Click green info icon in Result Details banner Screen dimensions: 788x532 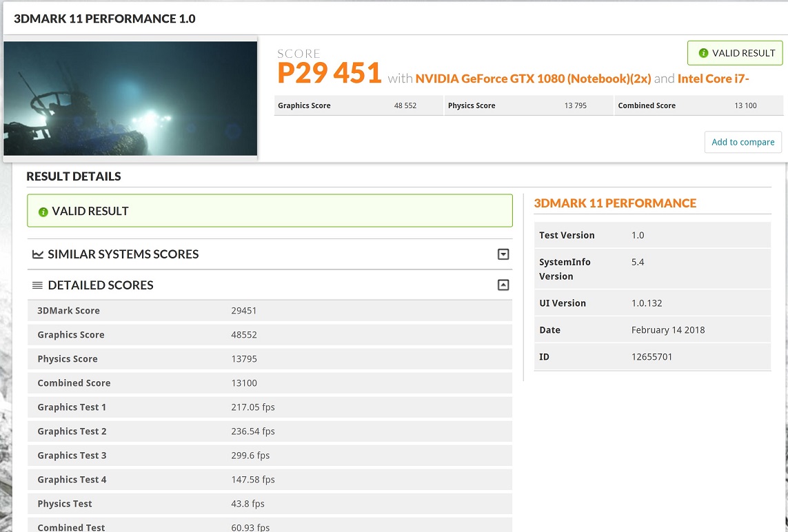coord(43,212)
